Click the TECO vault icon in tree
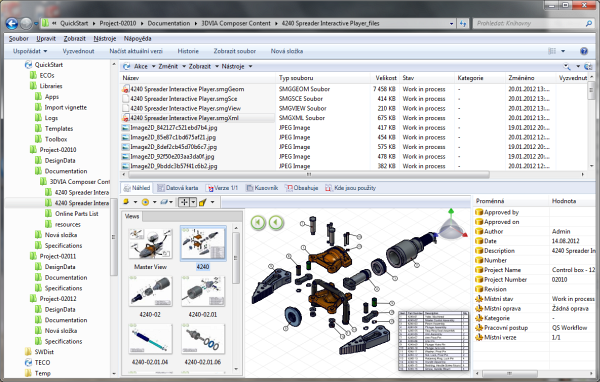The height and width of the screenshot is (382, 600). click(x=28, y=362)
